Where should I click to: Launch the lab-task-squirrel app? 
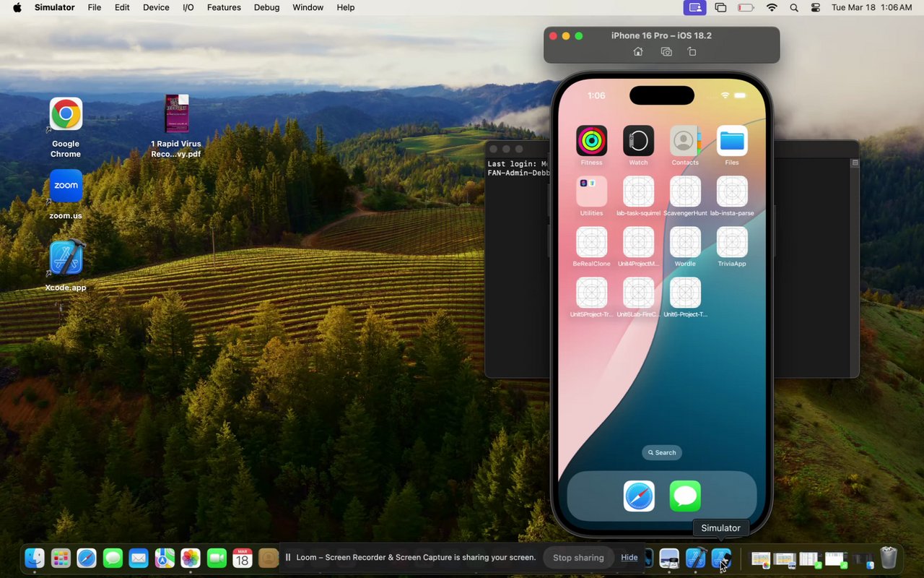pyautogui.click(x=638, y=191)
